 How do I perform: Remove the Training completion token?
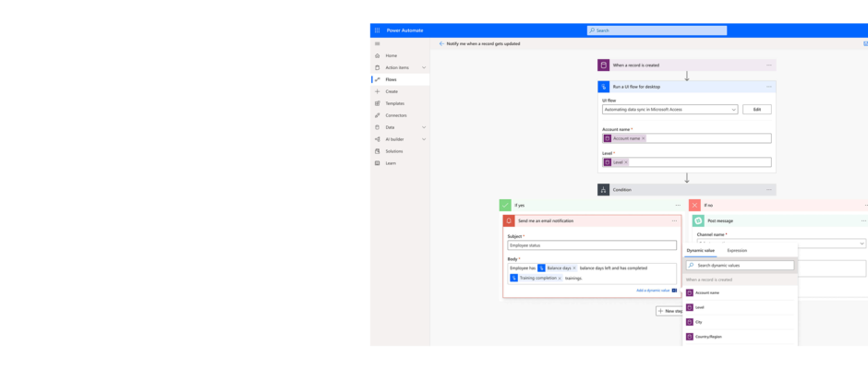(560, 279)
